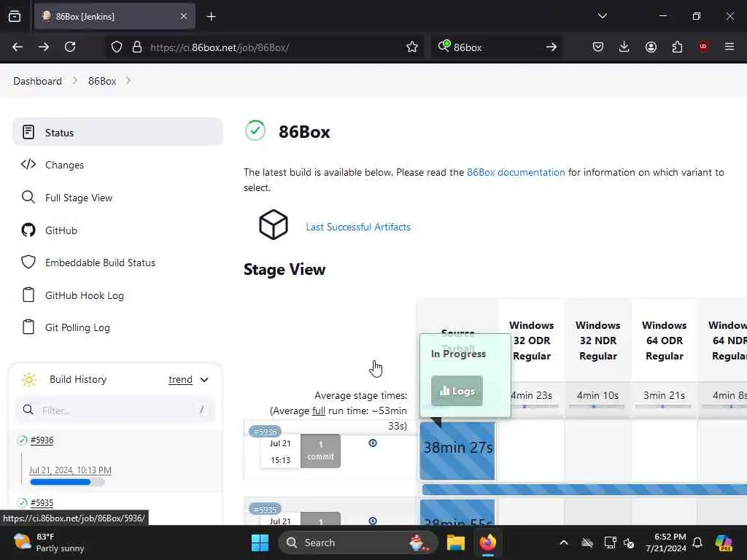This screenshot has height=560, width=747.
Task: Reload the current page
Action: 70,47
